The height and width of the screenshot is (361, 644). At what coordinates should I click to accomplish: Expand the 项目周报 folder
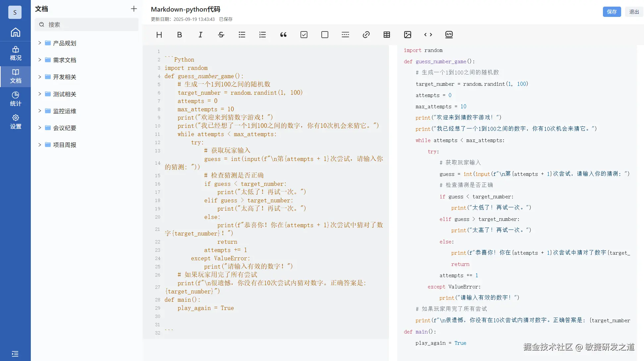(40, 145)
